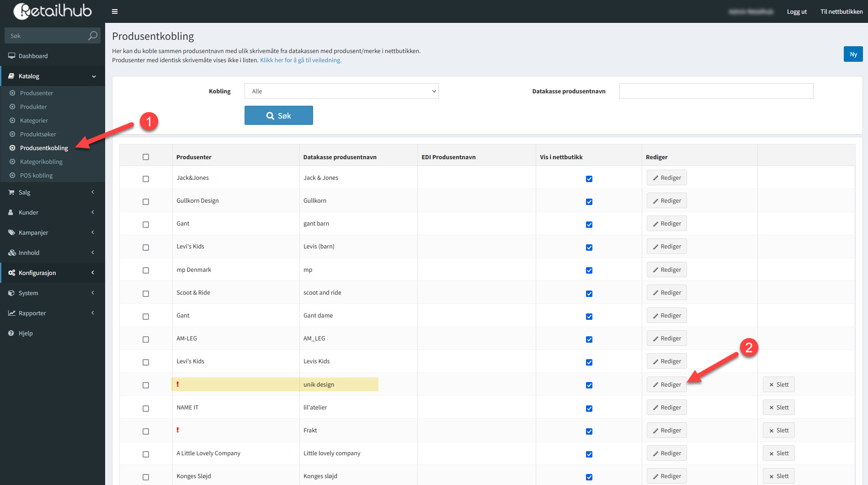The image size is (868, 485).
Task: Click the chart icon beside Rapporter
Action: [11, 313]
